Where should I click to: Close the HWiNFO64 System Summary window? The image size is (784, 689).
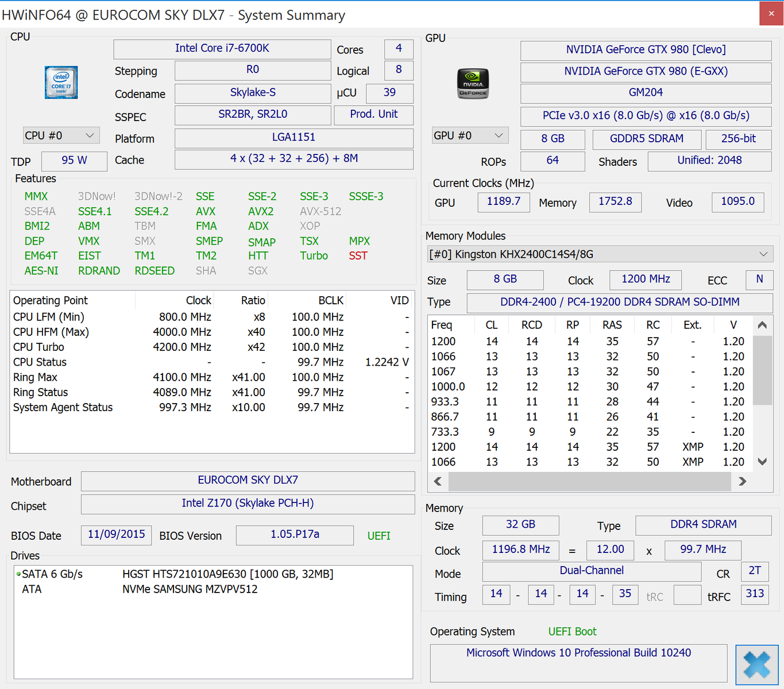[x=771, y=13]
